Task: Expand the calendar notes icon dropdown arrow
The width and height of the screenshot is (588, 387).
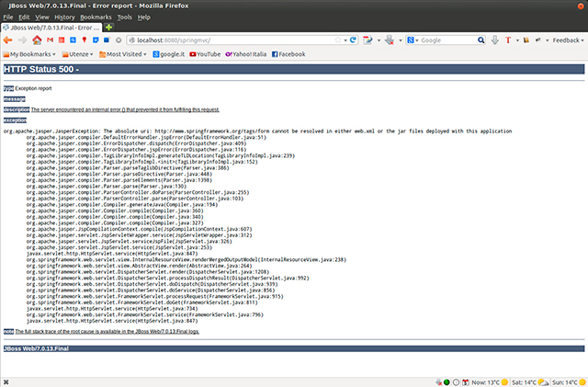Action: tap(379, 40)
